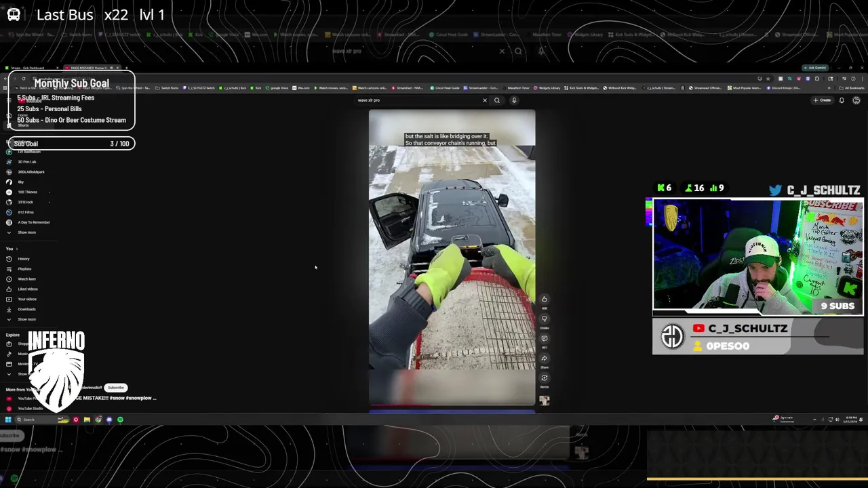
Task: Switch to the Stream - Kick Dashboard tab
Action: (33, 68)
